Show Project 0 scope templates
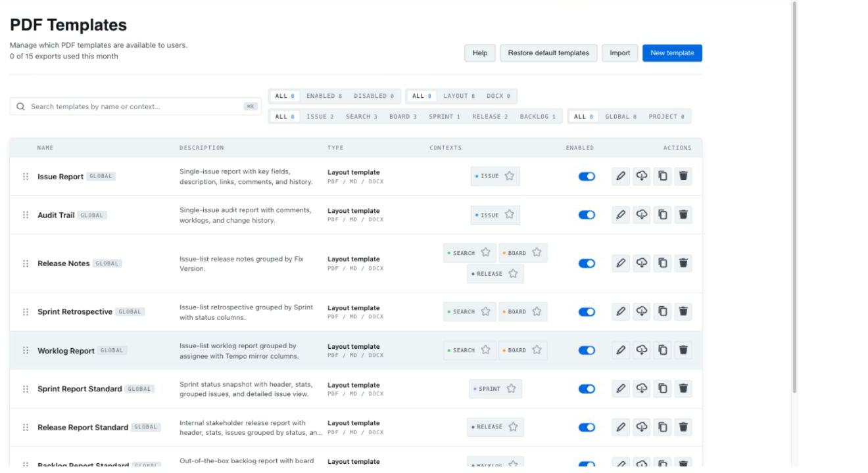Viewport: 868px width, 473px height. point(666,116)
